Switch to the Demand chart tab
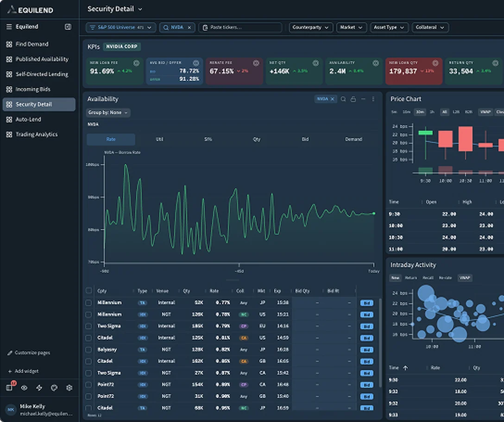 (x=353, y=140)
